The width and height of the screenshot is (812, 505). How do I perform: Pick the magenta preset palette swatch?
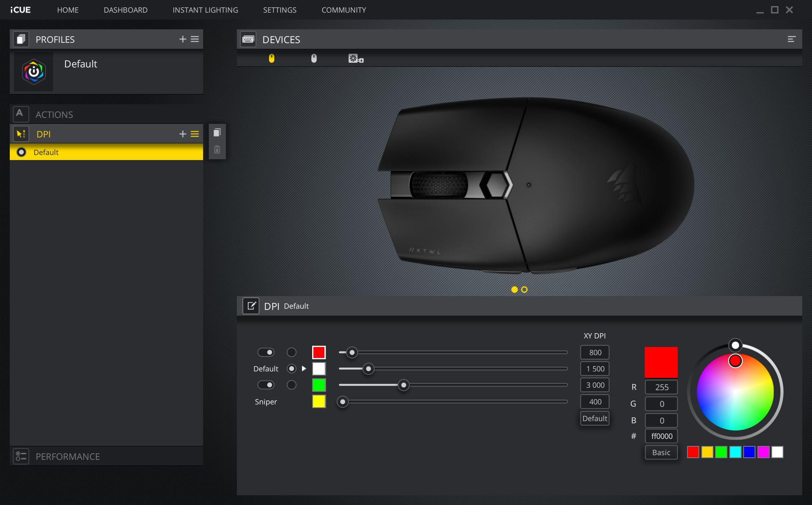tap(764, 452)
